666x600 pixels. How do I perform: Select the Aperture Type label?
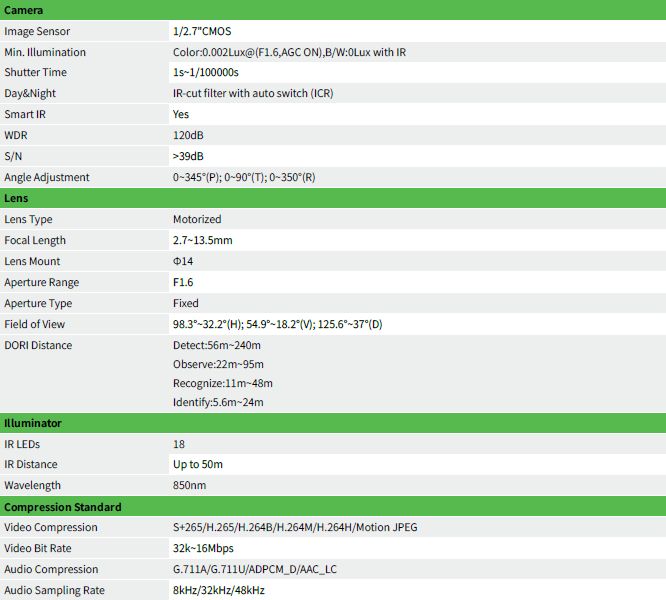tap(38, 304)
